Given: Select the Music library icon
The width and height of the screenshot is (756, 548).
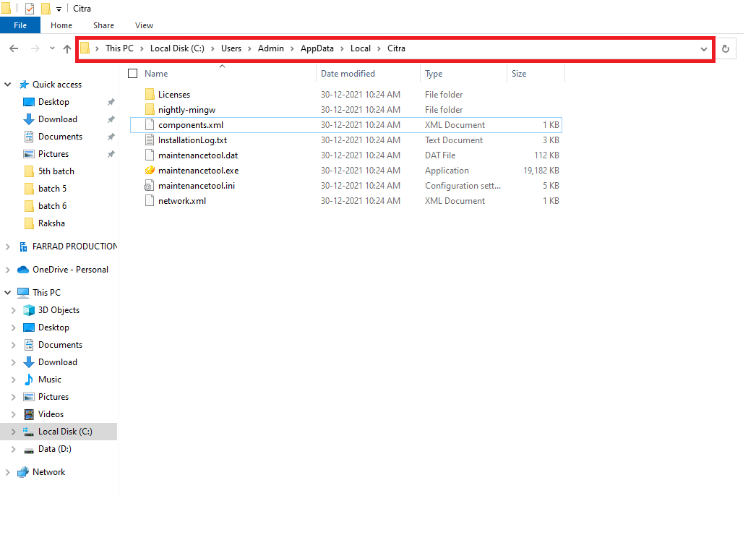Looking at the screenshot, I should 29,380.
